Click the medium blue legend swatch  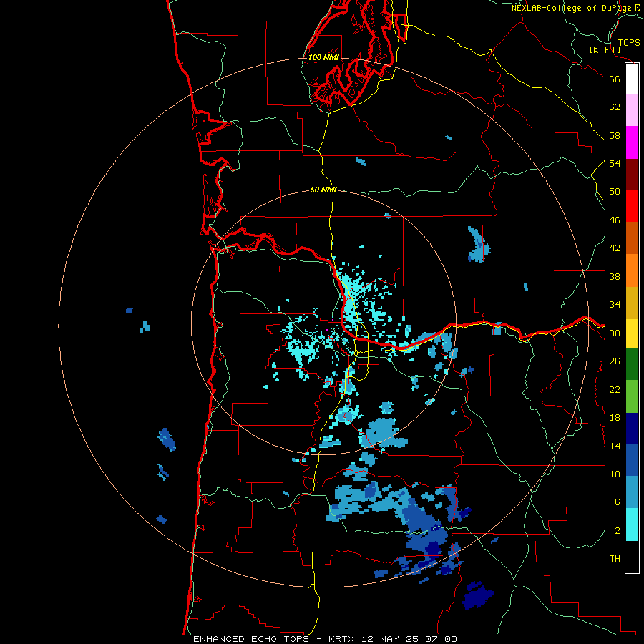(632, 460)
